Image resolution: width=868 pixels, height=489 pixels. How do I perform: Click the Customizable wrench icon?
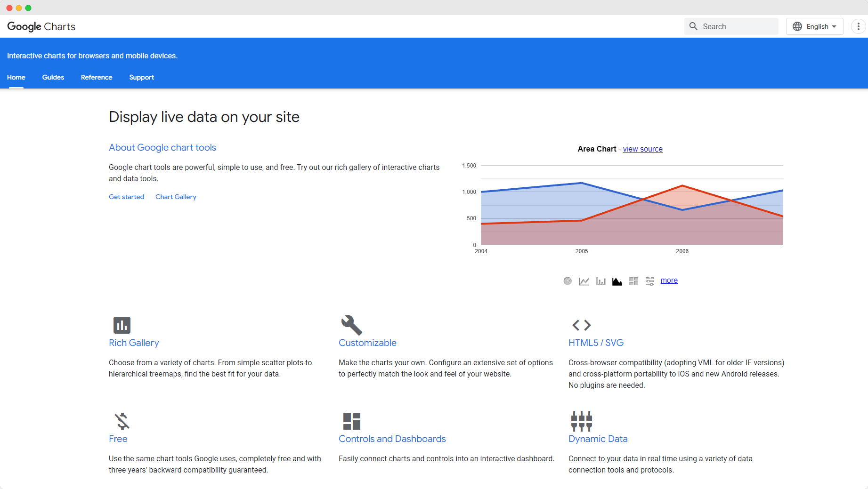351,325
